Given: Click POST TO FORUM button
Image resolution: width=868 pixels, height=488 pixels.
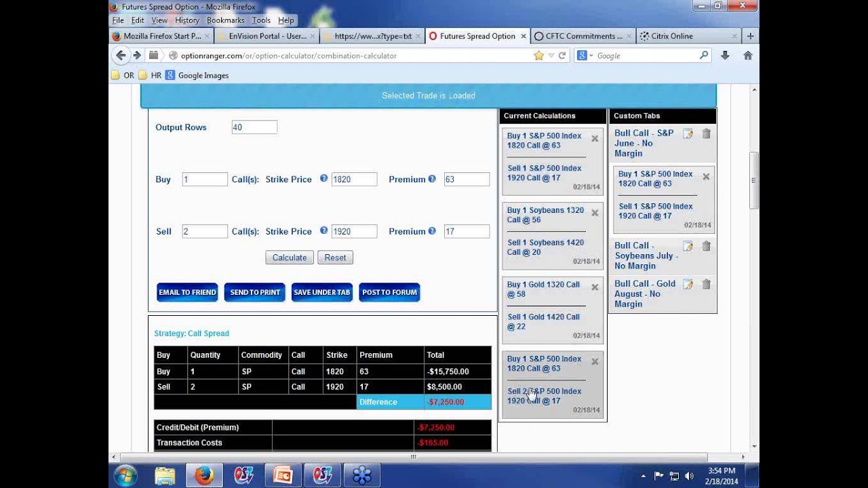Looking at the screenshot, I should click(x=389, y=292).
